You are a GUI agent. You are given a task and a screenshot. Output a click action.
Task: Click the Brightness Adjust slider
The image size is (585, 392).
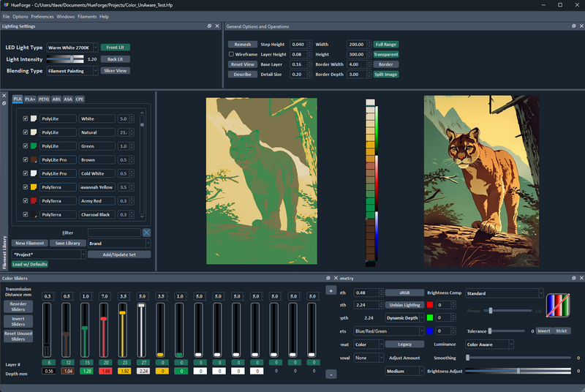tap(518, 371)
